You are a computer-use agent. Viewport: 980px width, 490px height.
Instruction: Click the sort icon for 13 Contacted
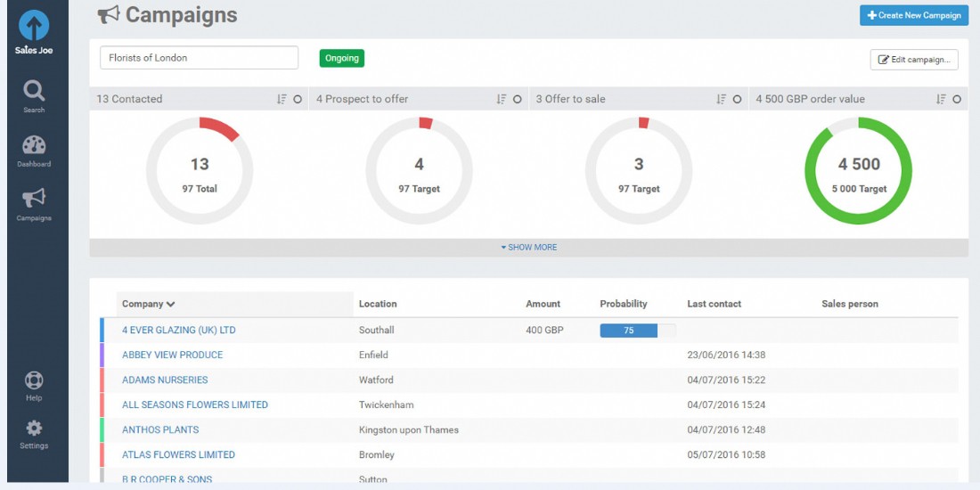coord(282,99)
